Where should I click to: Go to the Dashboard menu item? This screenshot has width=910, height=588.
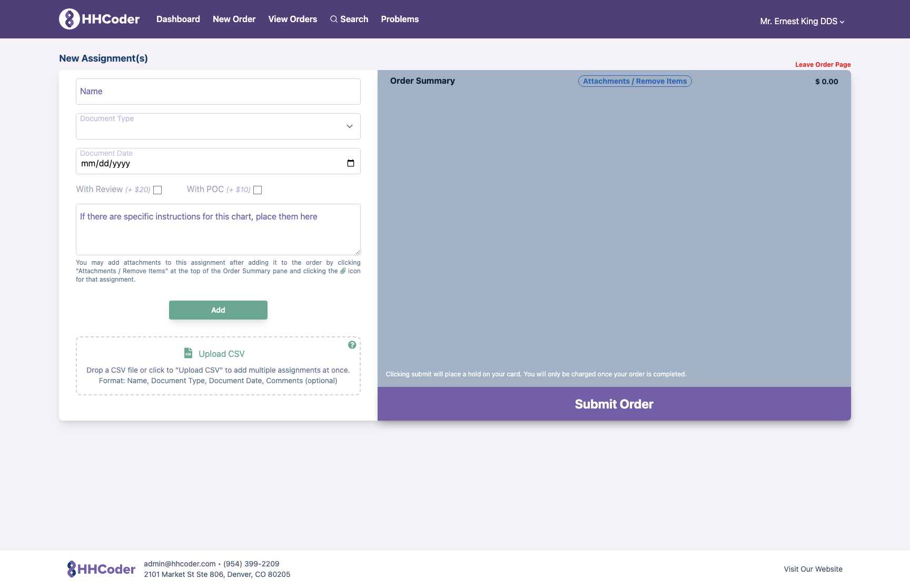pos(178,19)
